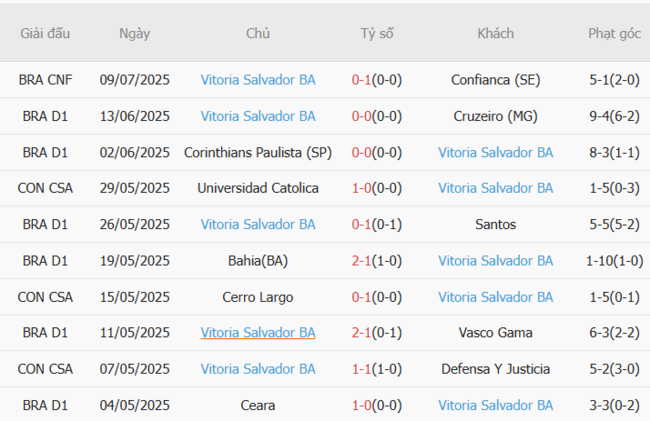Click the 1-1(1-0) score on 07/05/2025
This screenshot has height=421, width=650.
[377, 369]
